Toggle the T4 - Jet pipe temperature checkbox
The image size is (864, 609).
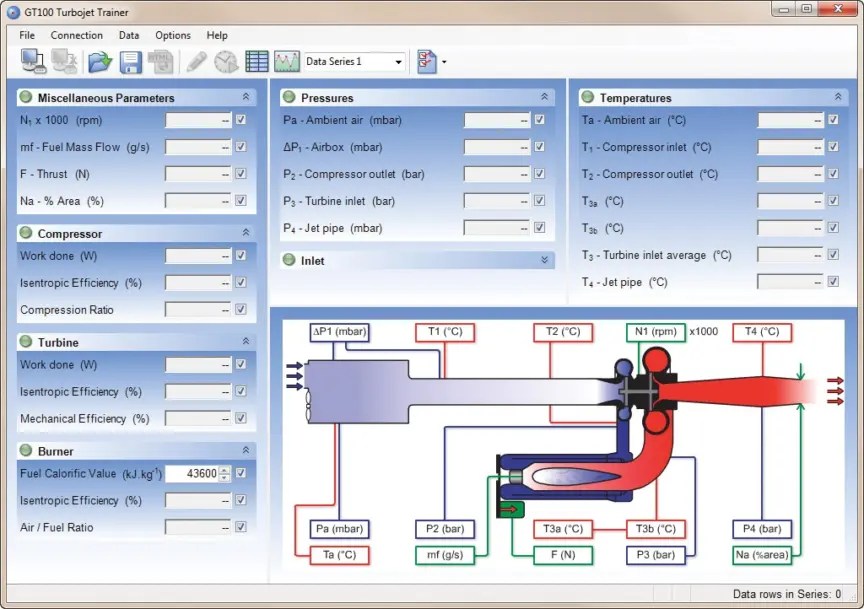tap(833, 282)
